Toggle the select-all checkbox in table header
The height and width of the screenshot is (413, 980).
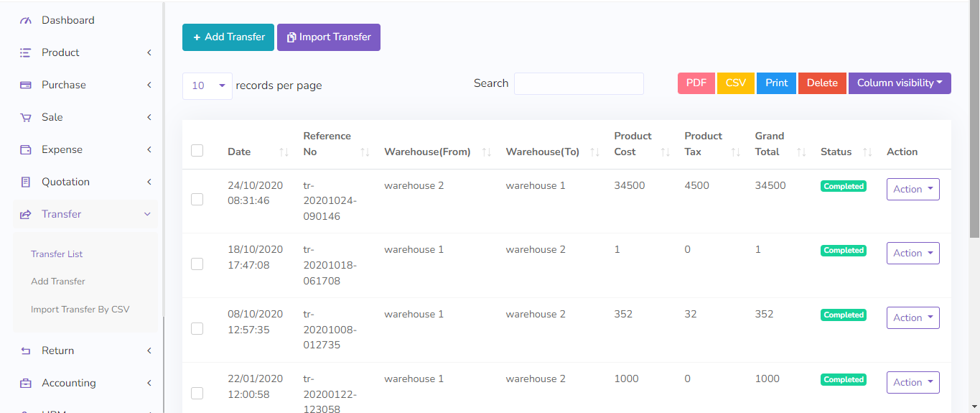point(197,151)
